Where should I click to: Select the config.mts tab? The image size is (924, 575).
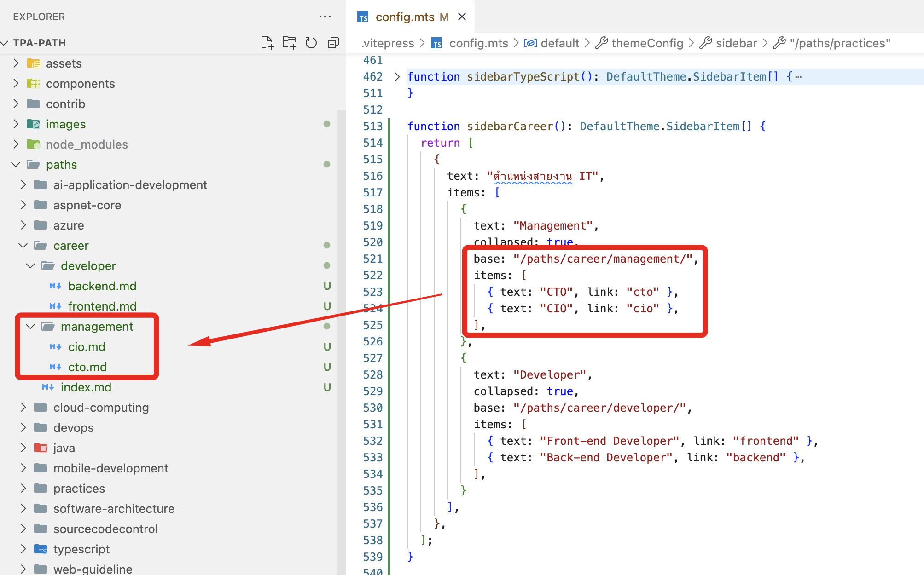point(405,17)
